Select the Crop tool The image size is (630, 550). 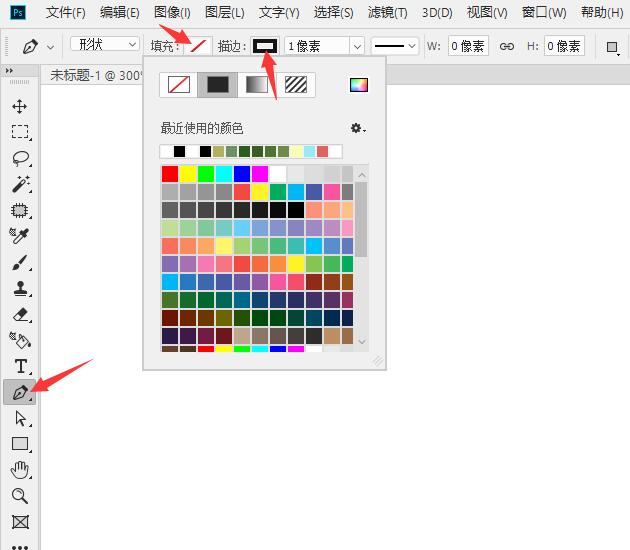20,211
